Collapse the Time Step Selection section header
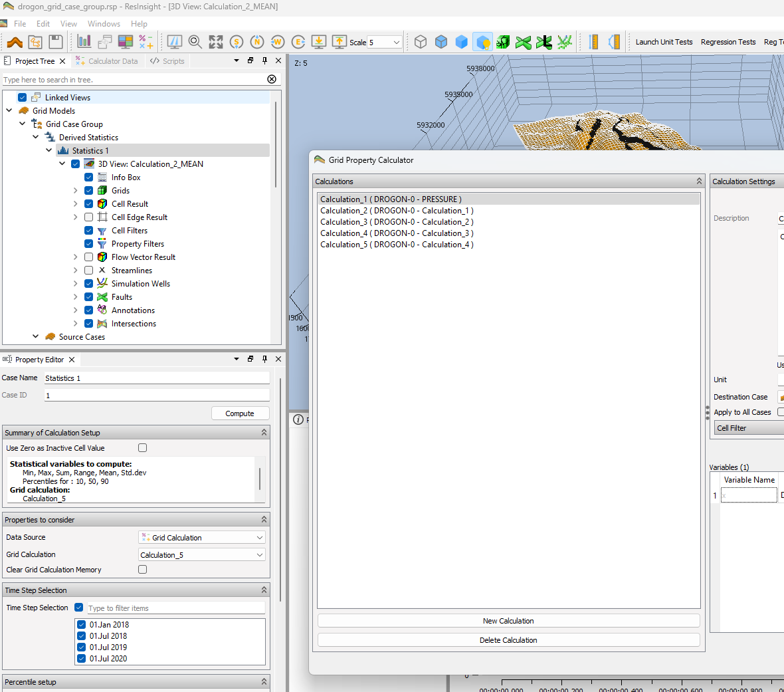 coord(264,590)
